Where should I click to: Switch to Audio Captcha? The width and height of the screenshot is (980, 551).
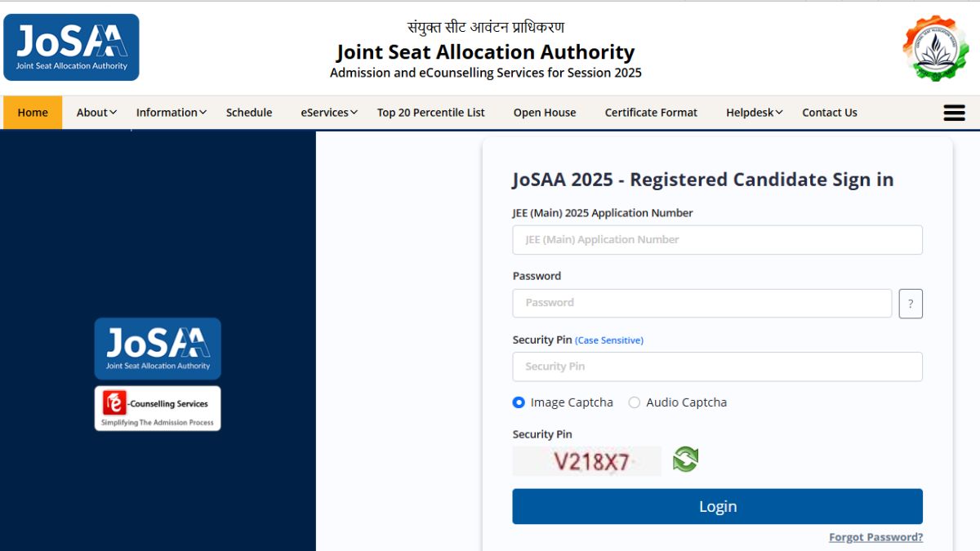click(635, 402)
